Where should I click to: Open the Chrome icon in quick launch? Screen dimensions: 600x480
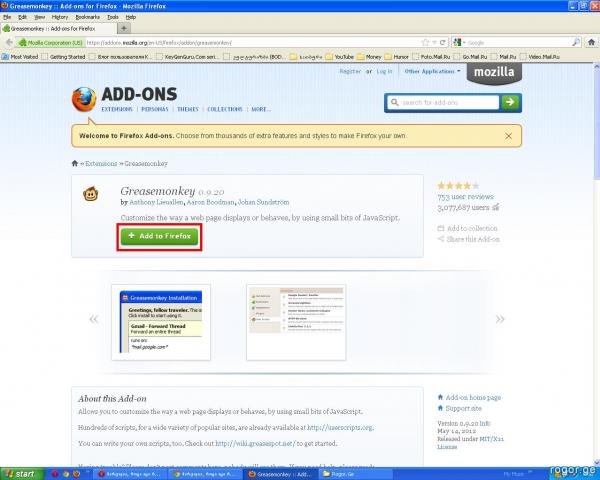coord(66,474)
